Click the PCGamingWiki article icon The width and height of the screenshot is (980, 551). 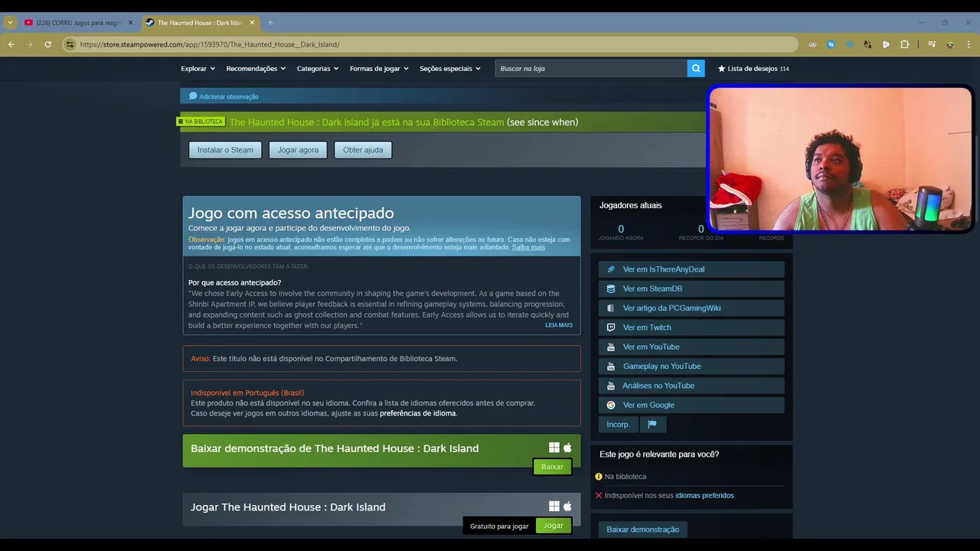pyautogui.click(x=611, y=308)
